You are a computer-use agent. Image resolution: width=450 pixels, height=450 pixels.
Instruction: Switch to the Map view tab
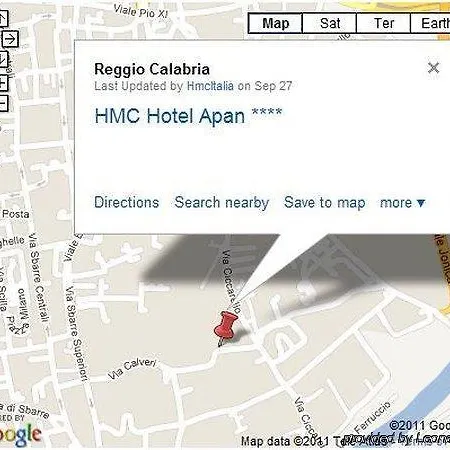[275, 23]
